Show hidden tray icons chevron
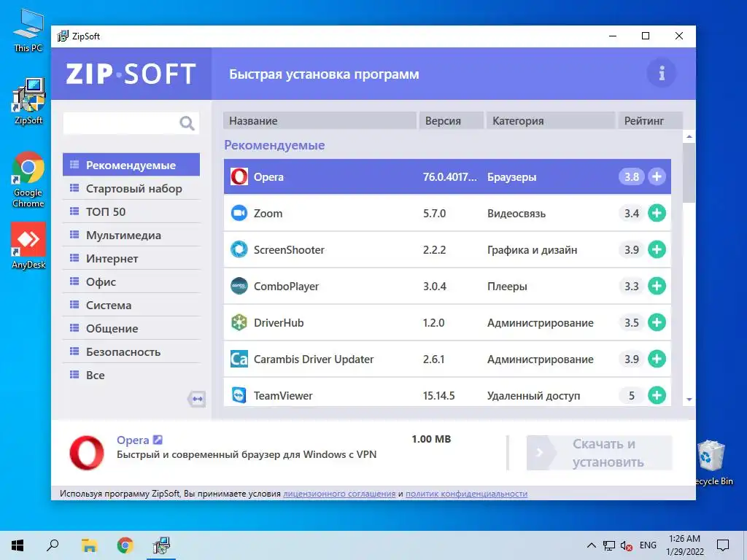The height and width of the screenshot is (560, 747). pos(591,545)
